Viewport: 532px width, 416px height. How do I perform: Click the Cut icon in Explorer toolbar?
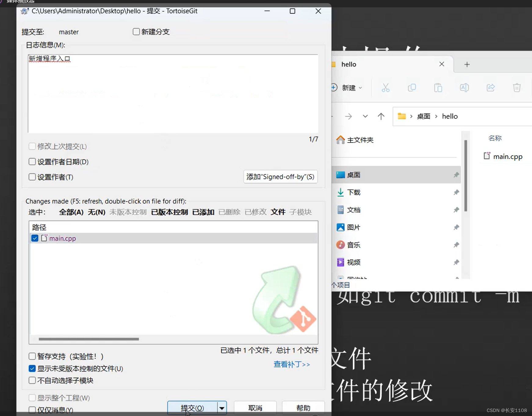coord(385,88)
